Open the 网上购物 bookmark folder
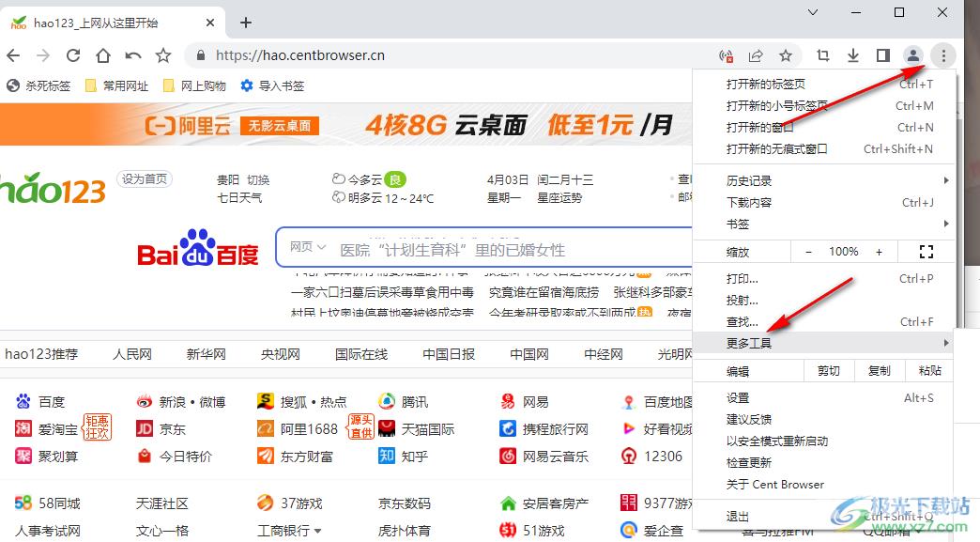The height and width of the screenshot is (542, 980). tap(194, 85)
